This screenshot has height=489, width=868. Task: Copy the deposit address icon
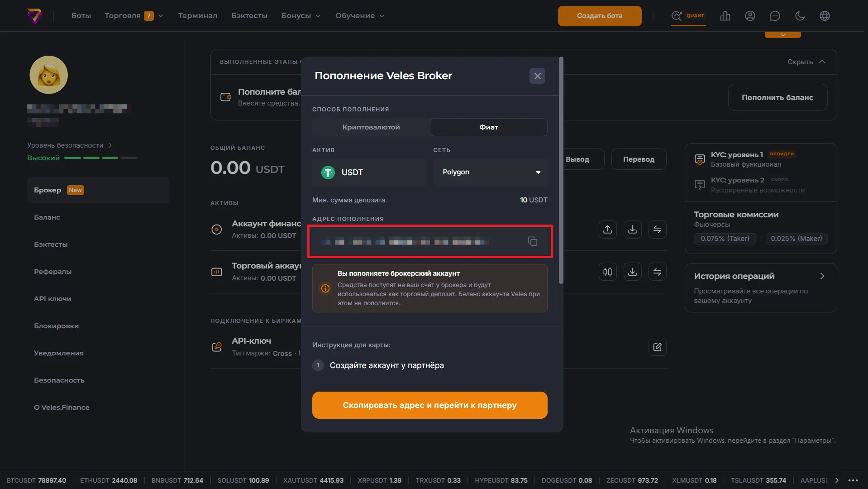(533, 241)
